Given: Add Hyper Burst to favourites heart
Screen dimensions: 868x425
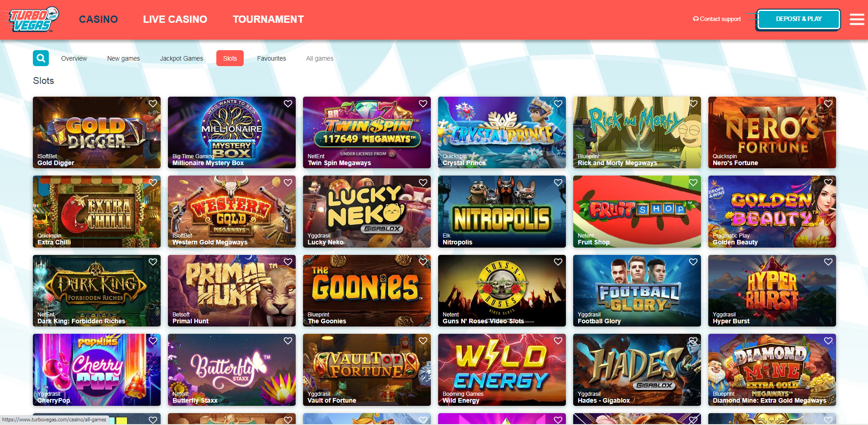Looking at the screenshot, I should [828, 262].
